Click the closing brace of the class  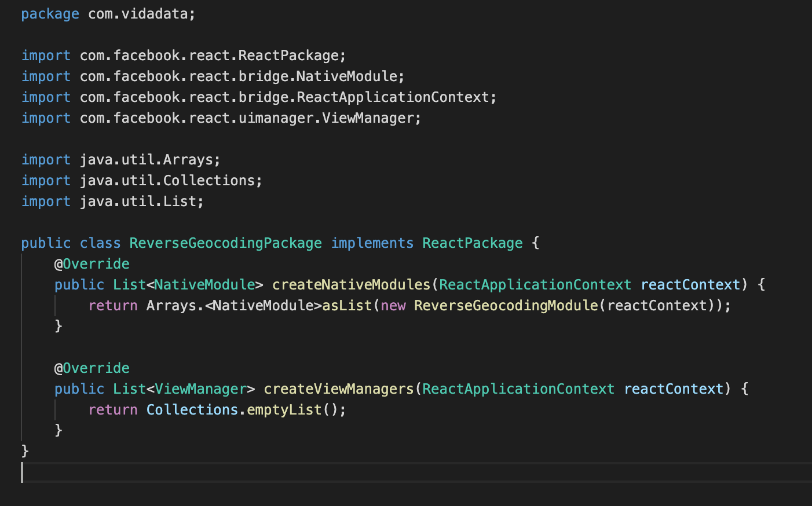[24, 451]
